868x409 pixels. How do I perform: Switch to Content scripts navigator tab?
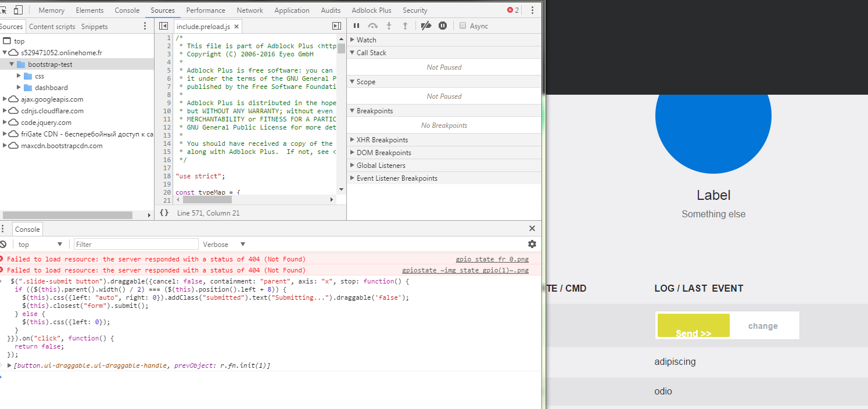click(52, 27)
